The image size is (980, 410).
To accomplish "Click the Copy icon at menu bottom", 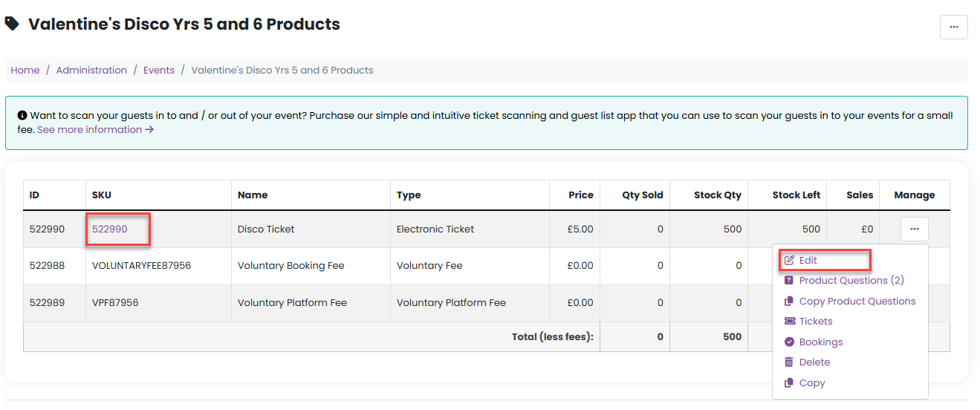I will click(x=789, y=383).
